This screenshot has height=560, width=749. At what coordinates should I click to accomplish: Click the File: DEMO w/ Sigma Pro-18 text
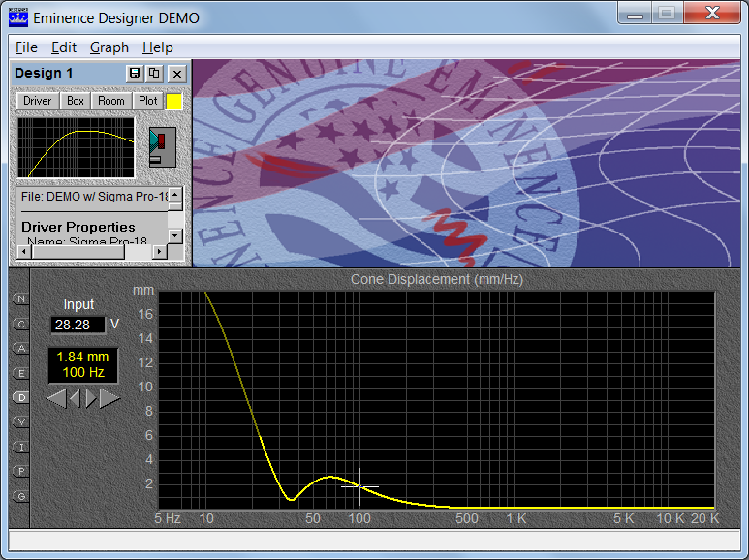click(95, 197)
